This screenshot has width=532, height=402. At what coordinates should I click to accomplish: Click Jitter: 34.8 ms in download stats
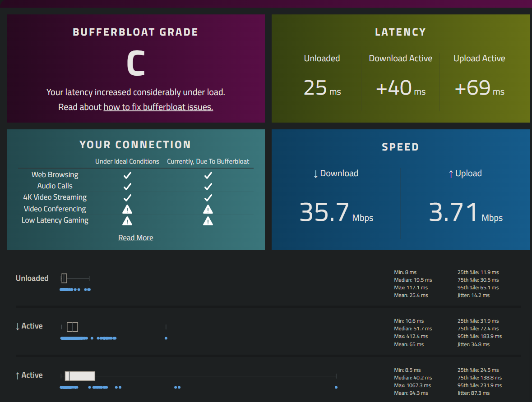coord(474,344)
